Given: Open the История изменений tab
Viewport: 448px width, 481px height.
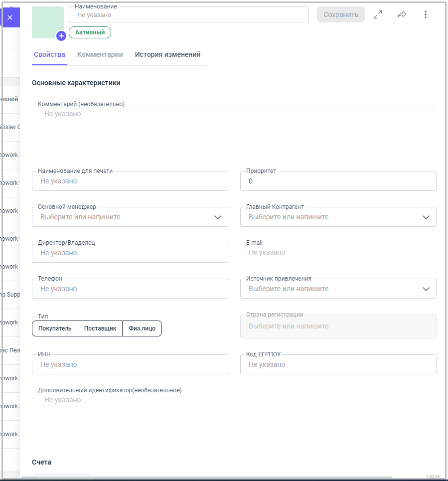Looking at the screenshot, I should coord(167,54).
